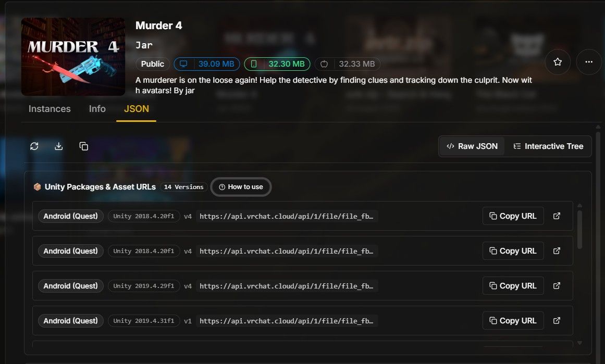Screen dimensions: 605x364
Task: Click the Android size badge 32.30 MB
Action: pos(277,64)
